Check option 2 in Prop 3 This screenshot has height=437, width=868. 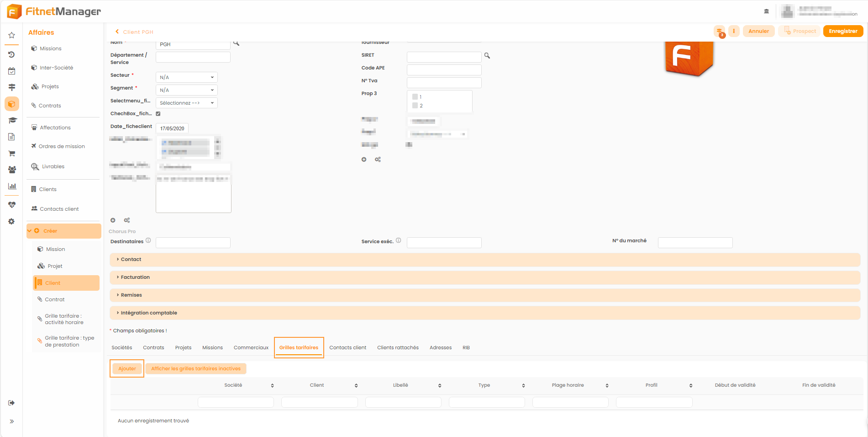pos(415,106)
